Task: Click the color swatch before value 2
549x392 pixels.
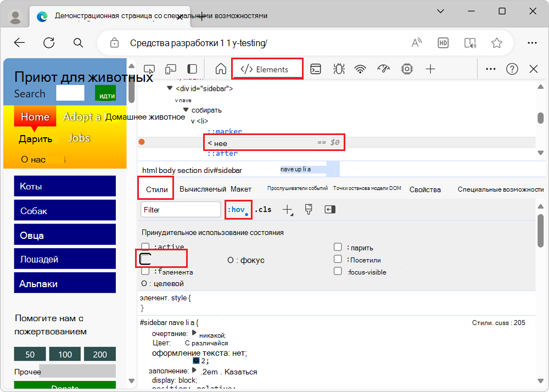Action: [x=196, y=361]
